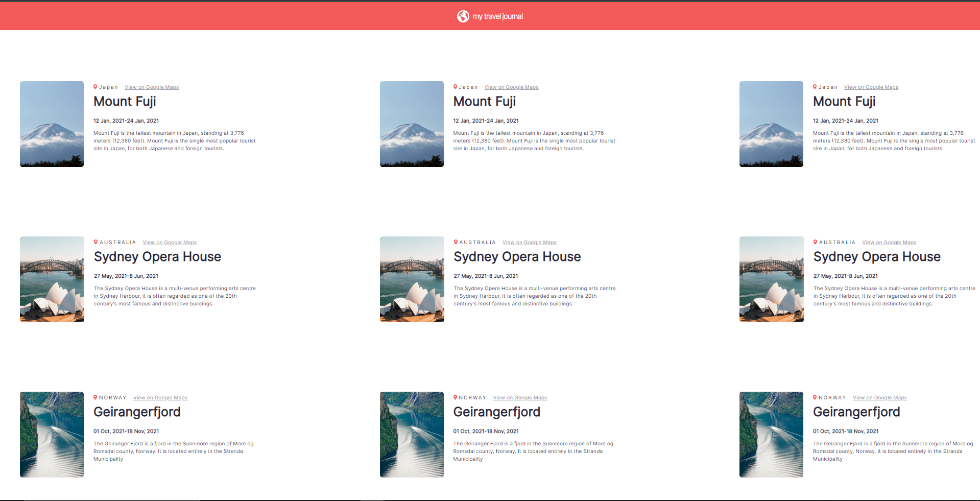Click the Sydney Opera House photo in left column
The width and height of the screenshot is (980, 501).
pyautogui.click(x=52, y=279)
